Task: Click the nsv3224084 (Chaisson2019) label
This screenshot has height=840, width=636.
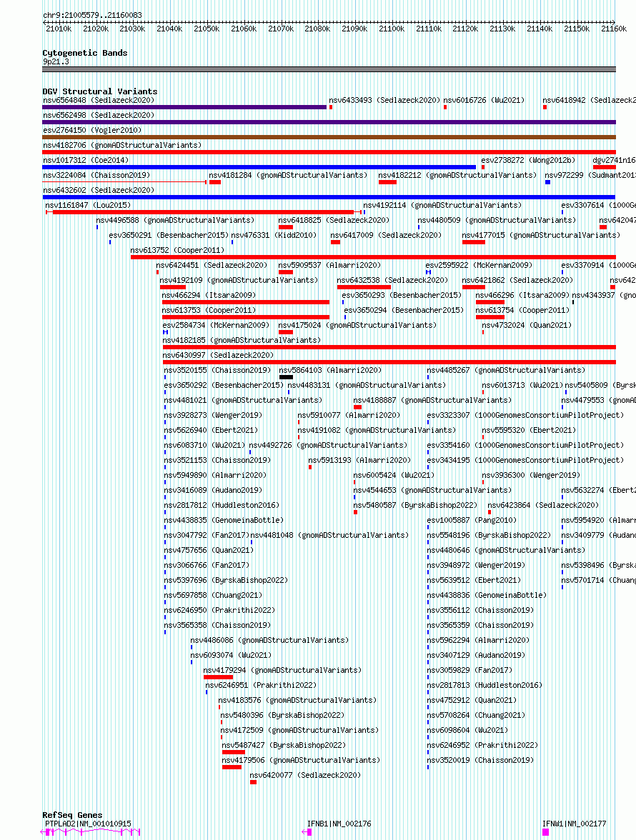Action: pyautogui.click(x=96, y=175)
